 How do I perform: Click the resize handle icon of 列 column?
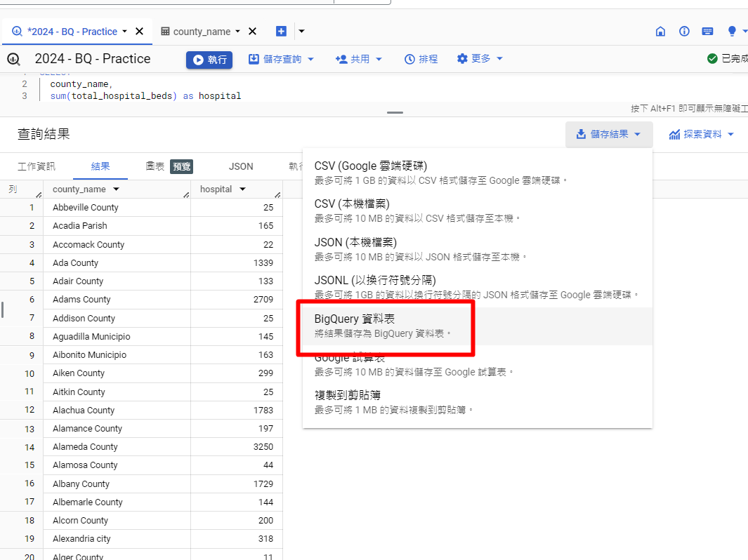[39, 194]
